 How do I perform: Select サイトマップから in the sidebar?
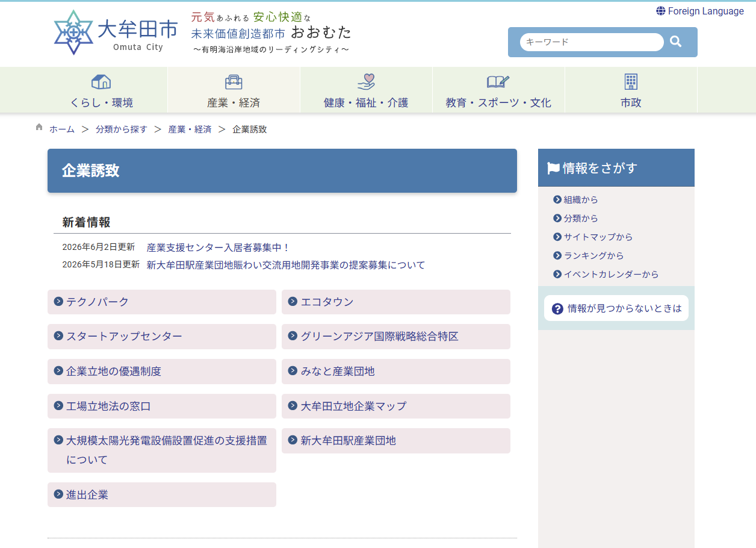[x=598, y=237]
